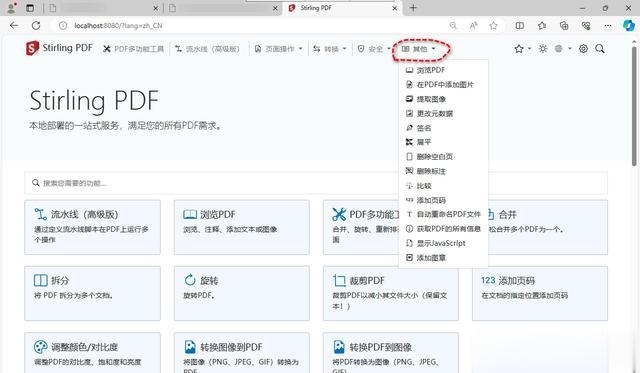Choose 删除空白页 from the dropdown

(443, 157)
